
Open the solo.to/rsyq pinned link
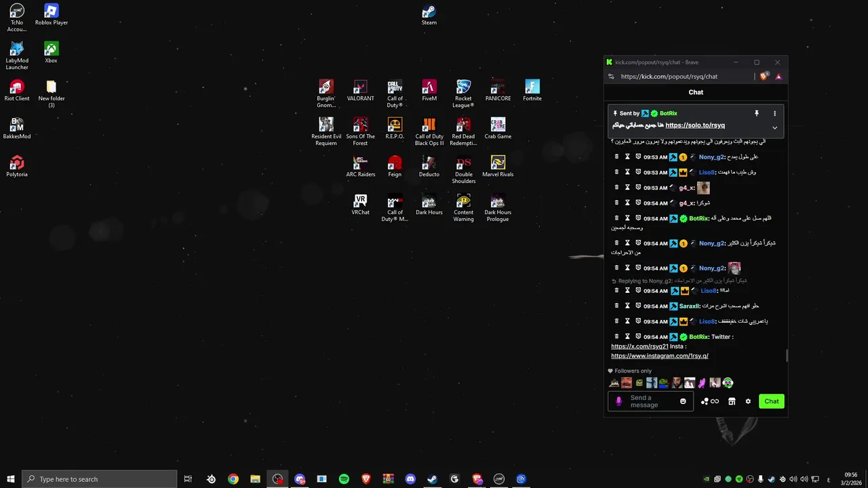point(695,125)
